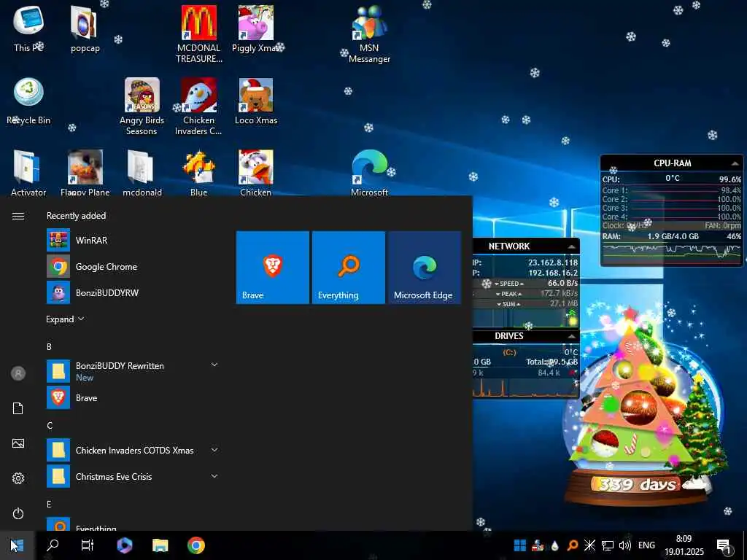Open Flappy Plane desktop shortcut
Screen dimensions: 747x560
(85, 172)
